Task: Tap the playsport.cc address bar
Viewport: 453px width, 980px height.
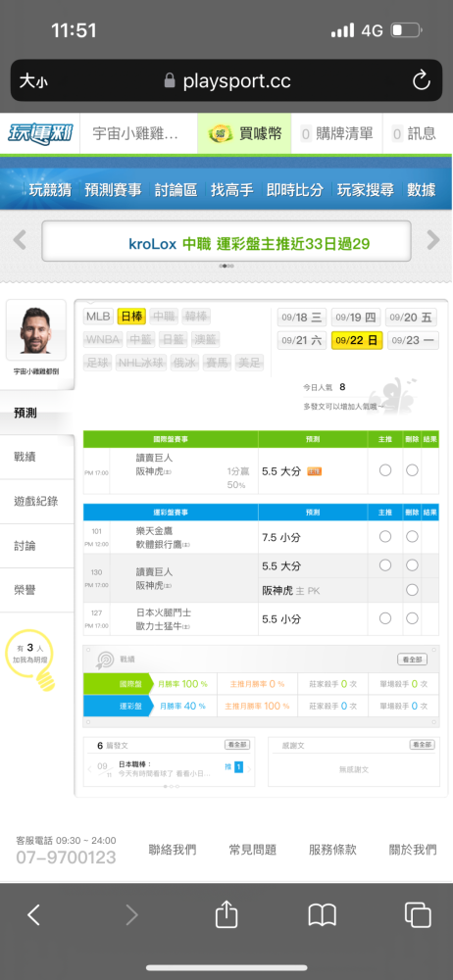Action: point(226,80)
